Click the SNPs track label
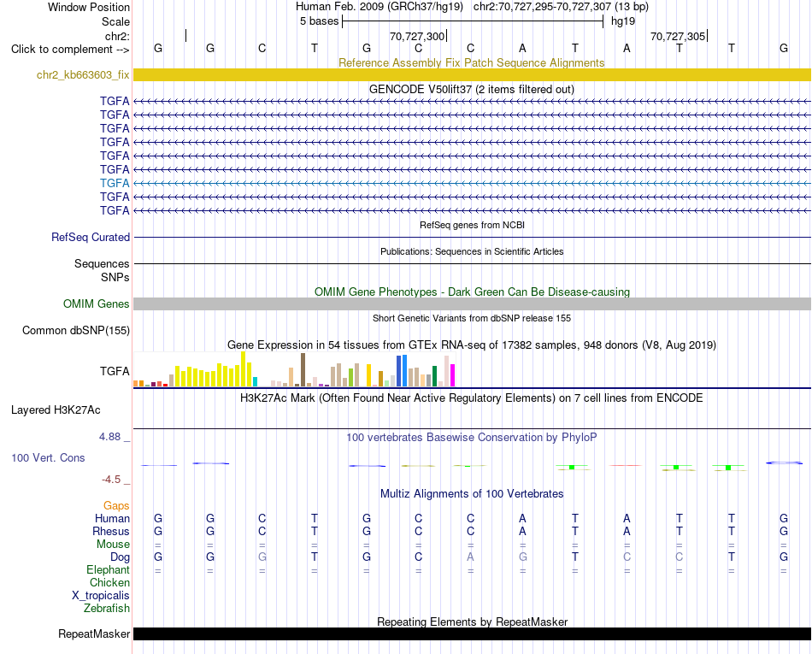The image size is (812, 654). point(115,277)
